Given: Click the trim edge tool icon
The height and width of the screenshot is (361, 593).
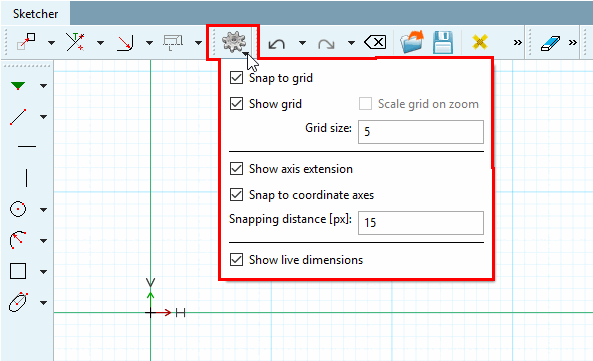Looking at the screenshot, I should tap(75, 42).
